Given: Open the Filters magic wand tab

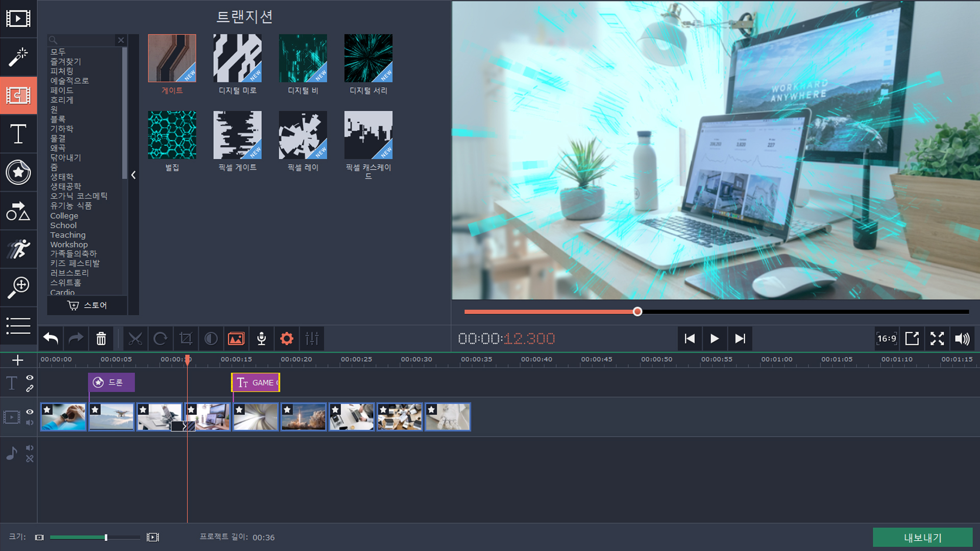Looking at the screenshot, I should [x=18, y=57].
